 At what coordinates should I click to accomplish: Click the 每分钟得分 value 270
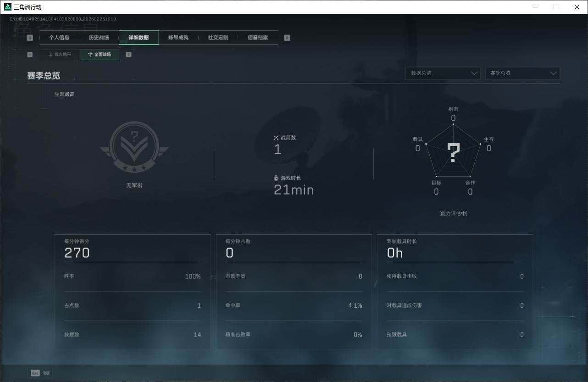(x=77, y=253)
